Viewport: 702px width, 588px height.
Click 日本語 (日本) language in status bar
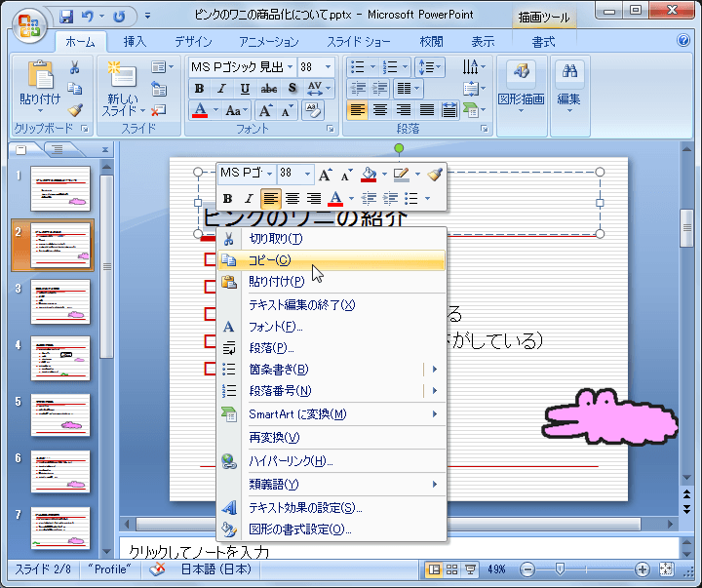point(215,569)
